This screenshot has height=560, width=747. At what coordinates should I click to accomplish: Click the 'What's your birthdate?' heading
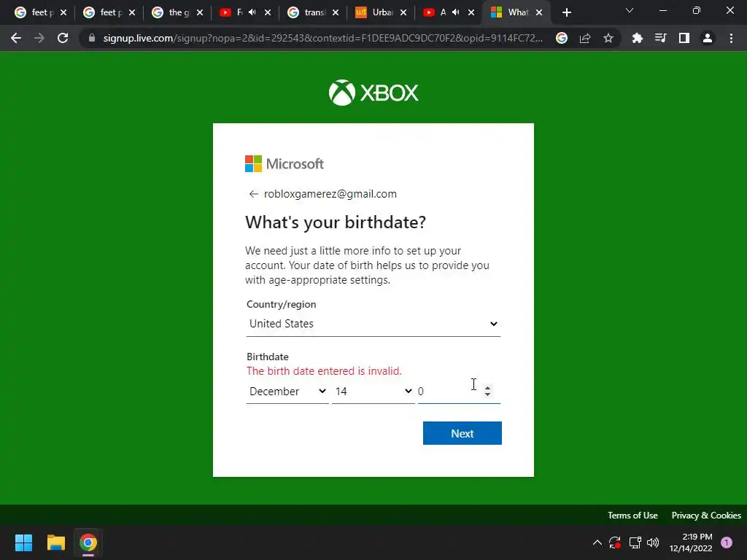pos(336,222)
